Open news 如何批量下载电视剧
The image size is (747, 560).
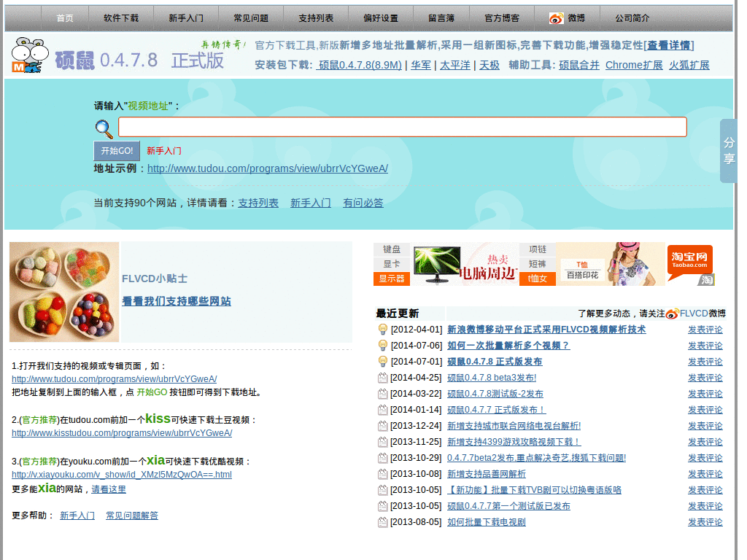tap(487, 522)
